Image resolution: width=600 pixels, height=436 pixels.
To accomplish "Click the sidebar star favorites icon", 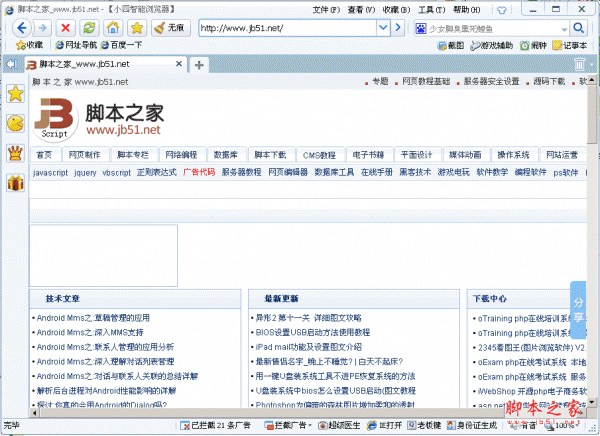I will pyautogui.click(x=15, y=94).
